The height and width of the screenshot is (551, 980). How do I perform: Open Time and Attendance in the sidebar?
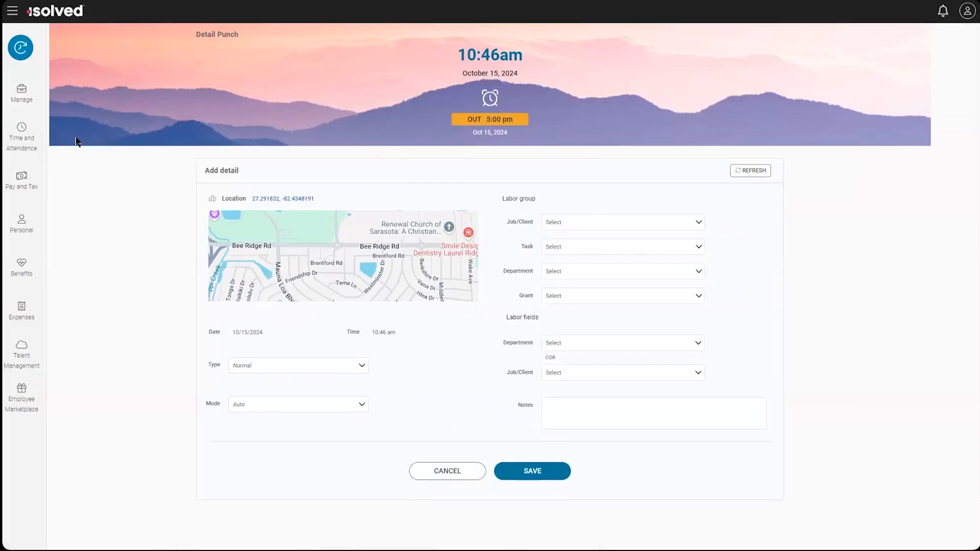(x=21, y=137)
